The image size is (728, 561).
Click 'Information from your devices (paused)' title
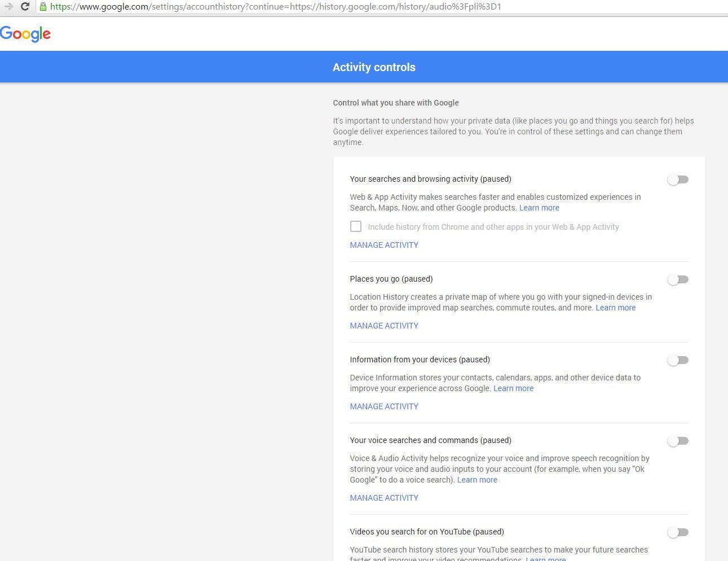tap(420, 360)
